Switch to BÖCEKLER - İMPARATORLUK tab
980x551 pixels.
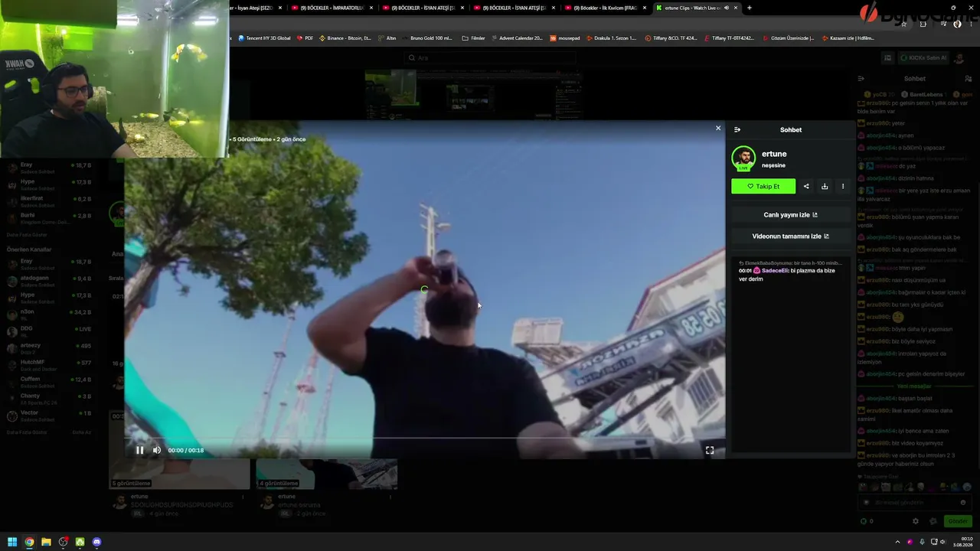[x=332, y=8]
